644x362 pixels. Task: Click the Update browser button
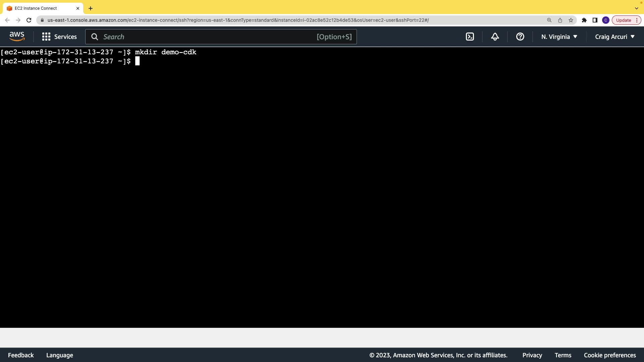[x=624, y=20]
